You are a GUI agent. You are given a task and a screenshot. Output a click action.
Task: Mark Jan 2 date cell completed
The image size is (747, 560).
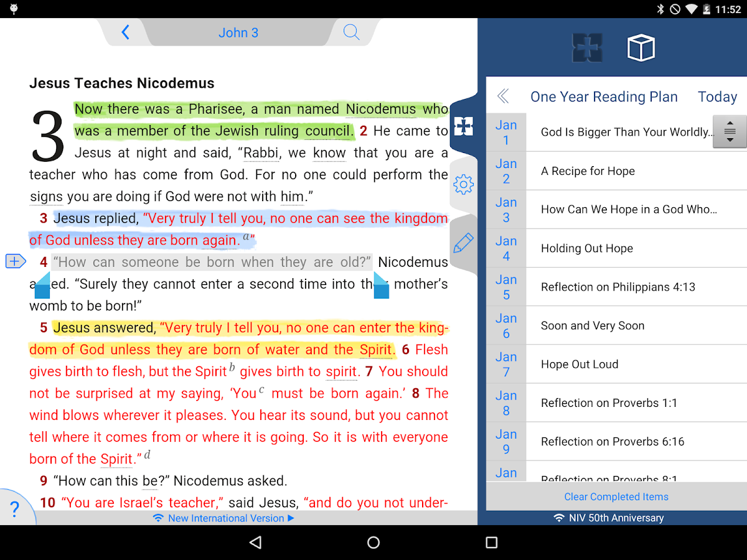[506, 171]
